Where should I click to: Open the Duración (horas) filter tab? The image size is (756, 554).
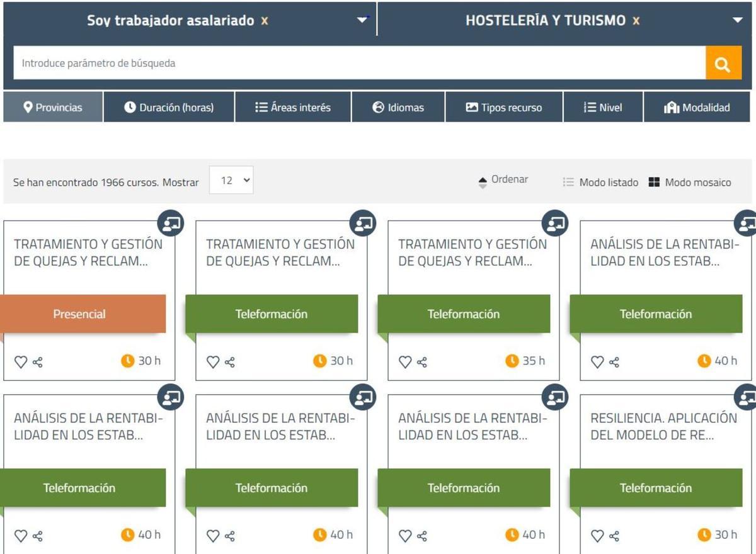pos(169,108)
